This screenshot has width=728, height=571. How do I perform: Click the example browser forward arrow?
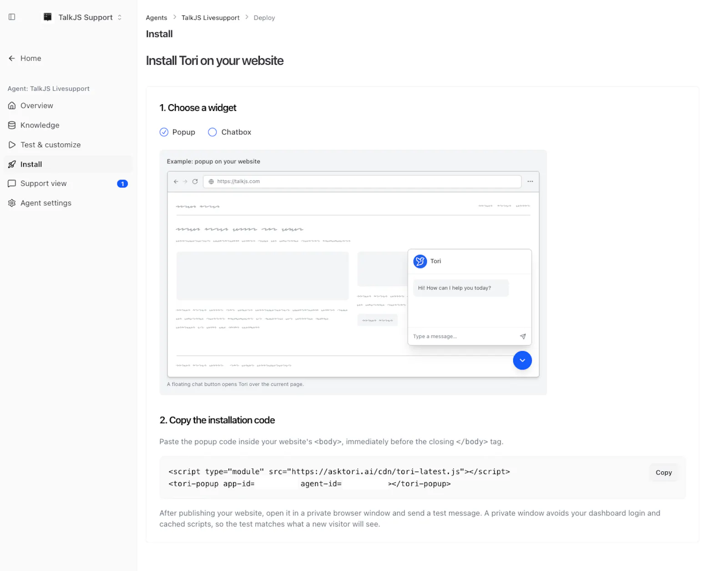pos(185,182)
